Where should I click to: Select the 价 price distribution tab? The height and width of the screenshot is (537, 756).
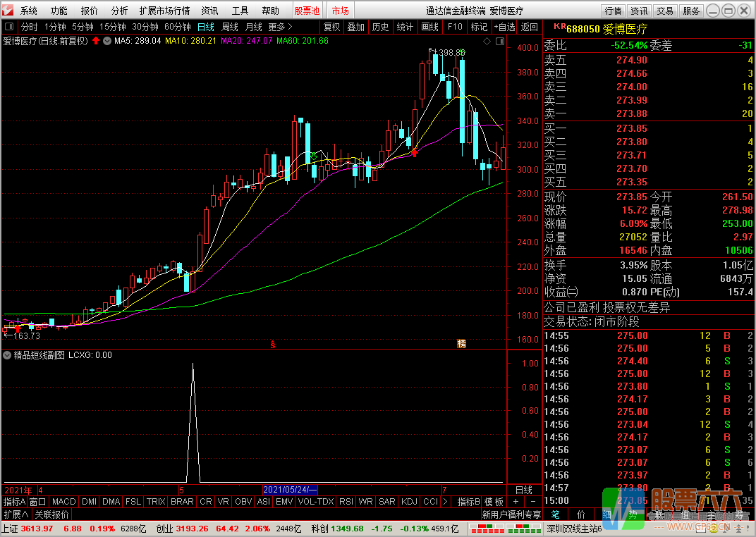pyautogui.click(x=581, y=515)
